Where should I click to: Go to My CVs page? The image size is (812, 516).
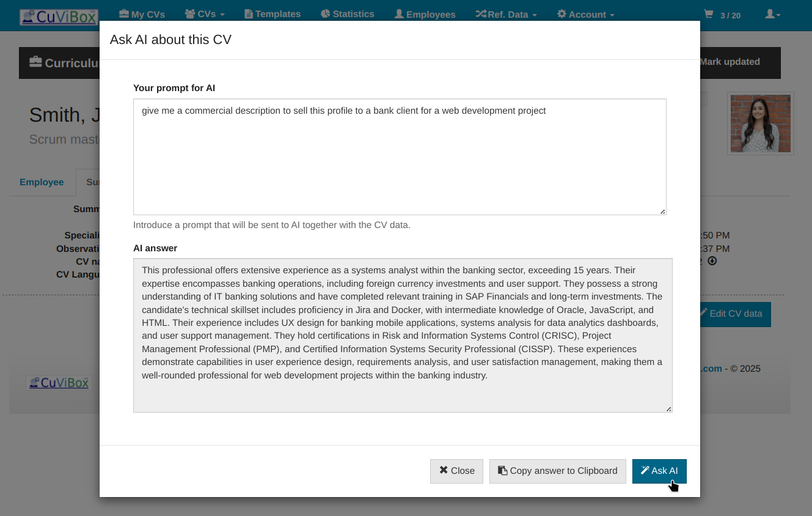tap(142, 14)
